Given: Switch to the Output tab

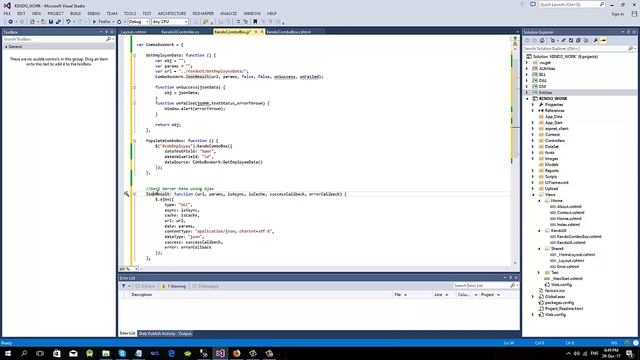Looking at the screenshot, I should (x=185, y=333).
